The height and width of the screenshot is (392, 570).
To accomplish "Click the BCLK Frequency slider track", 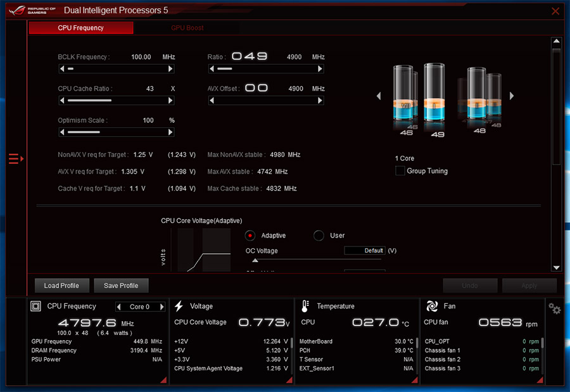I will point(117,69).
